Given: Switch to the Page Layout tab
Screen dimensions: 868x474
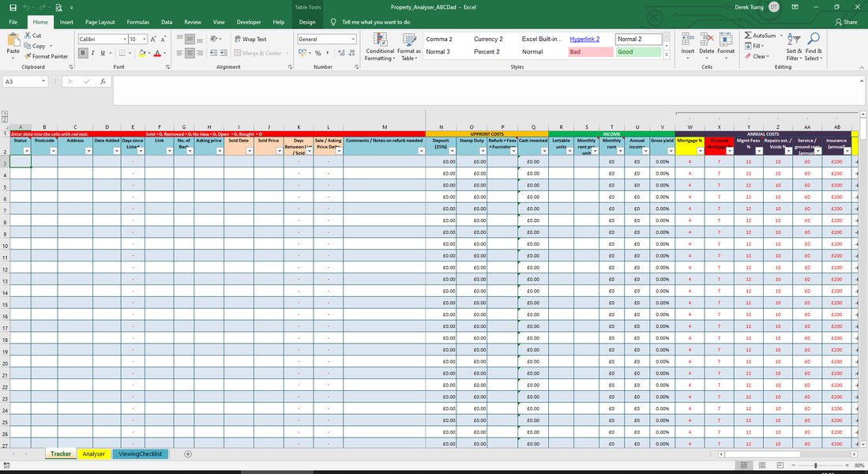Looking at the screenshot, I should pyautogui.click(x=100, y=22).
